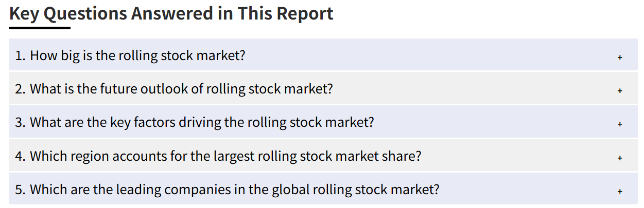Click plus icon for largest market share question
The height and width of the screenshot is (208, 644).
point(620,158)
